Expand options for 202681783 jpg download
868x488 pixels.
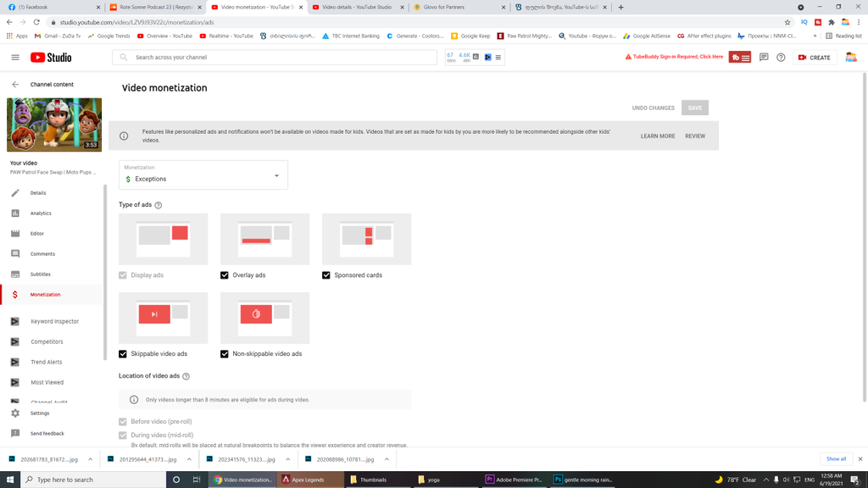[90, 459]
